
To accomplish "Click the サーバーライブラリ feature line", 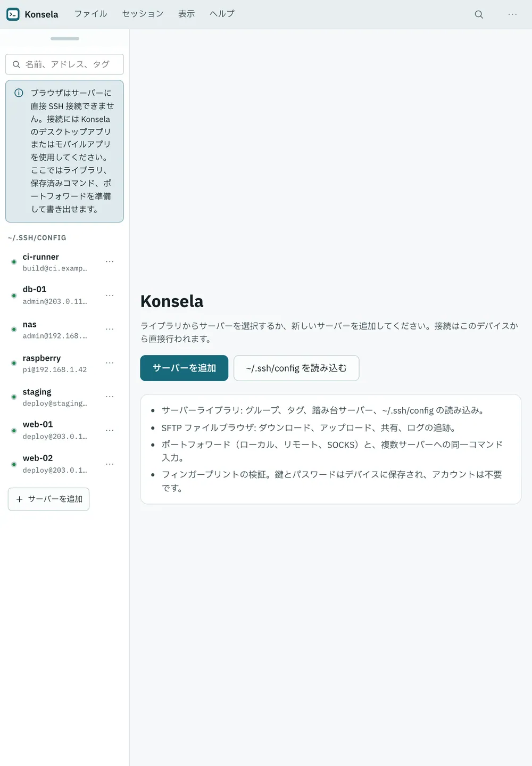I will 323,410.
